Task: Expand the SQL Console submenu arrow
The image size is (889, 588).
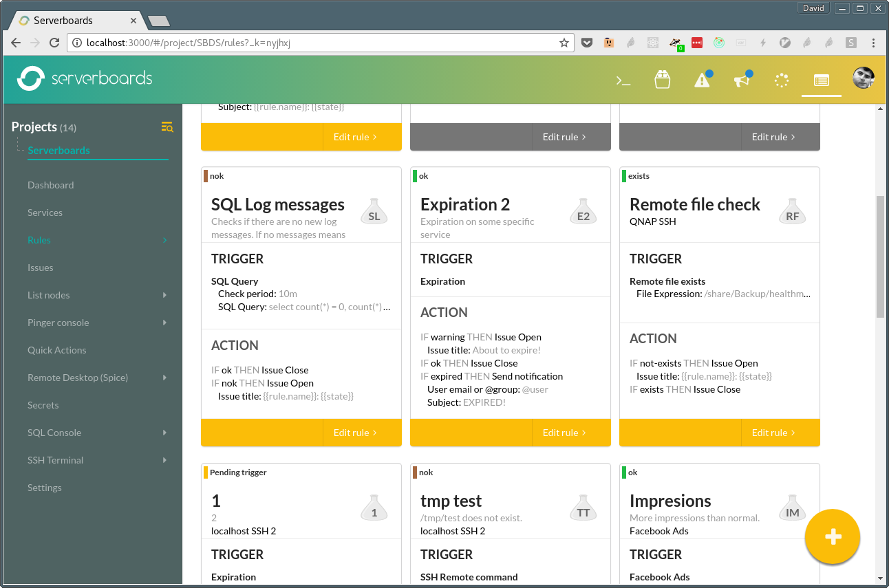Action: click(x=164, y=433)
